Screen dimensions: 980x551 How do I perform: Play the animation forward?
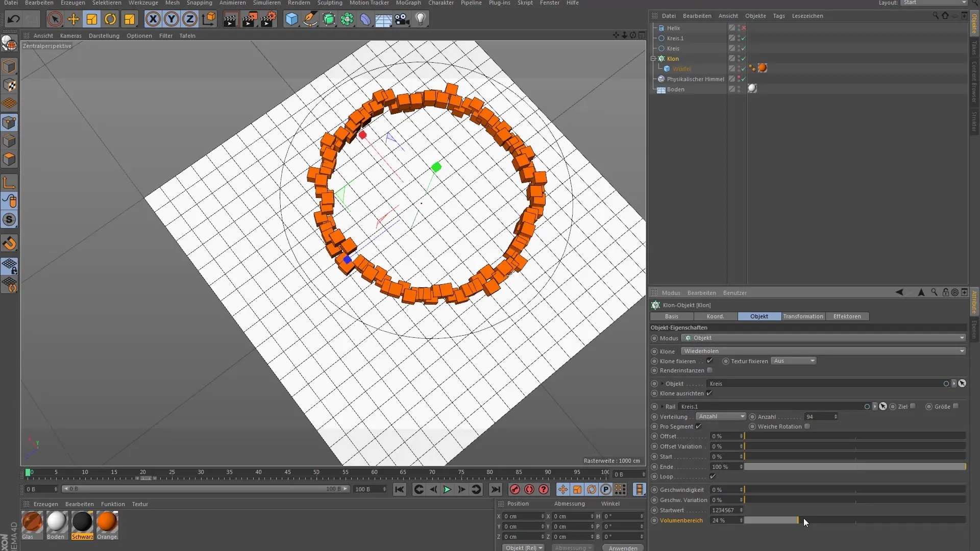click(x=447, y=490)
